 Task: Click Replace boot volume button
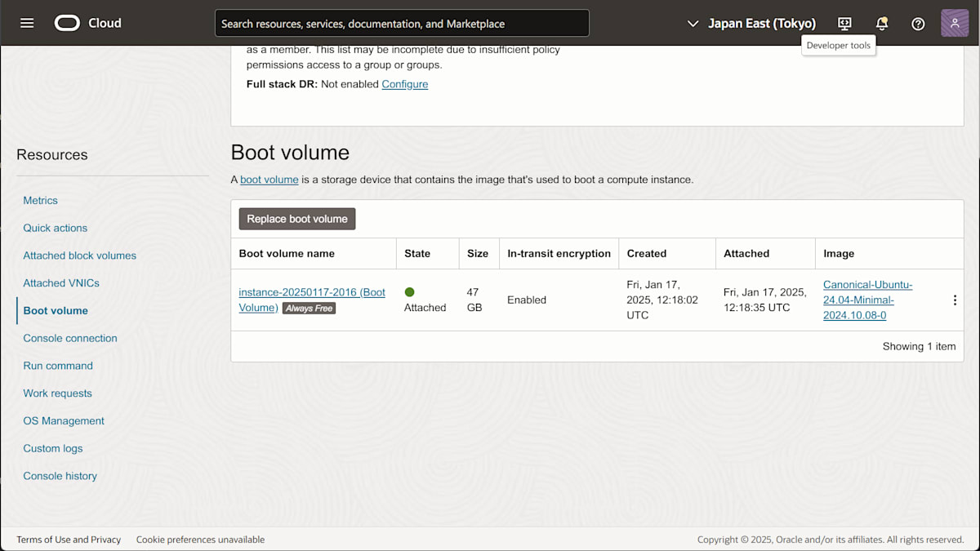click(297, 219)
